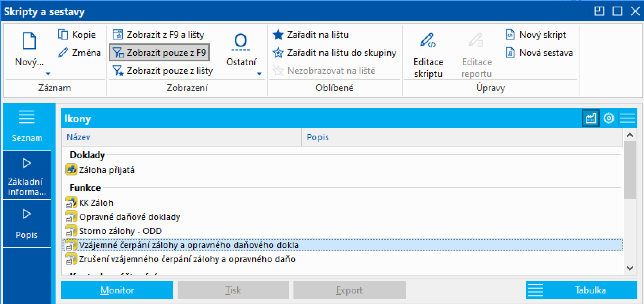Click the scroll down arrow in list
This screenshot has width=644, height=304.
coord(630,268)
